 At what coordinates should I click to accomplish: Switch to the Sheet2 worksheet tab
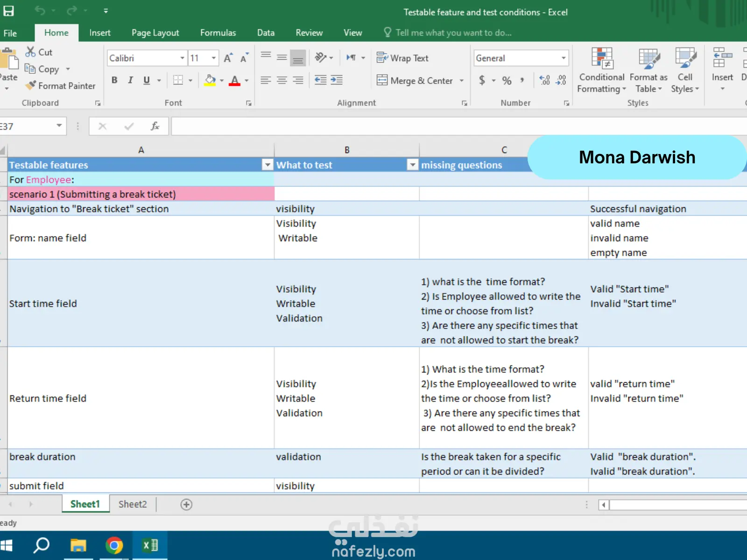pyautogui.click(x=133, y=504)
